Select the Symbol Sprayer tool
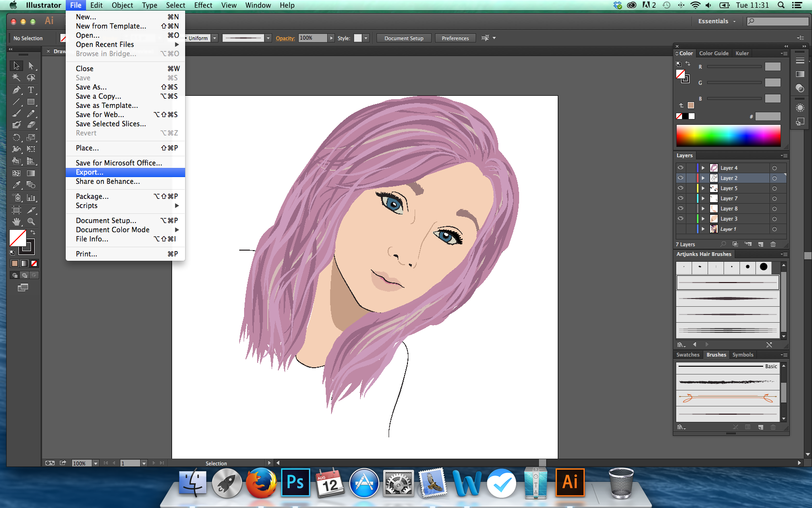The width and height of the screenshot is (812, 508). pos(16,197)
